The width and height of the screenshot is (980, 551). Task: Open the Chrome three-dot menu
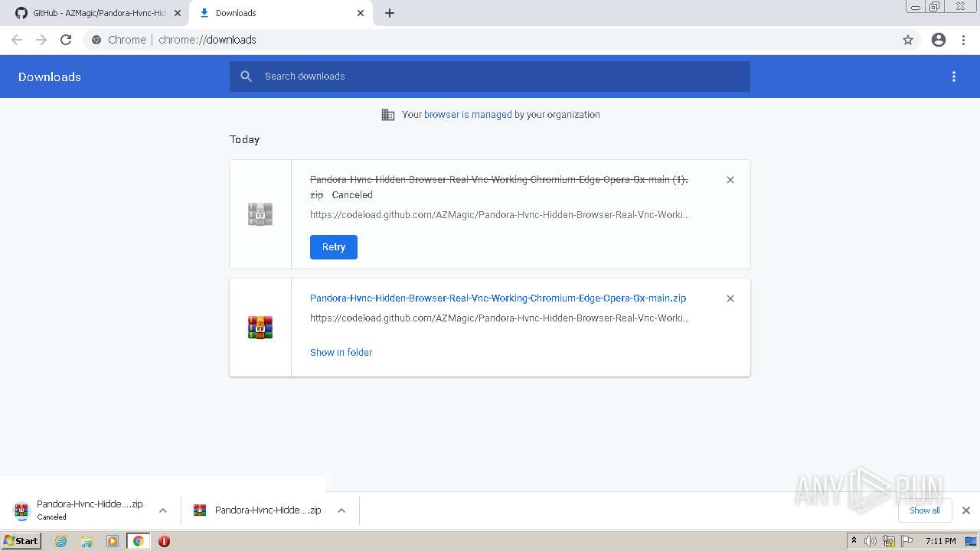click(963, 40)
